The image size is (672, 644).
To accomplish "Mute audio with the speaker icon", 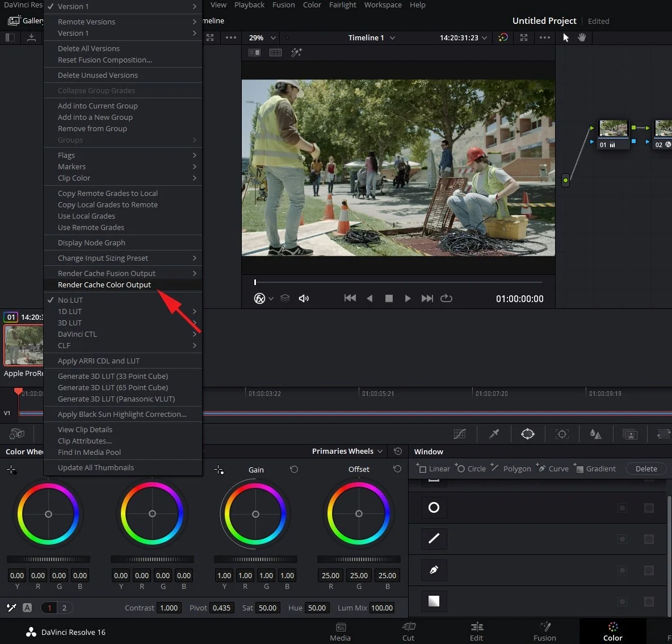I will tap(304, 298).
